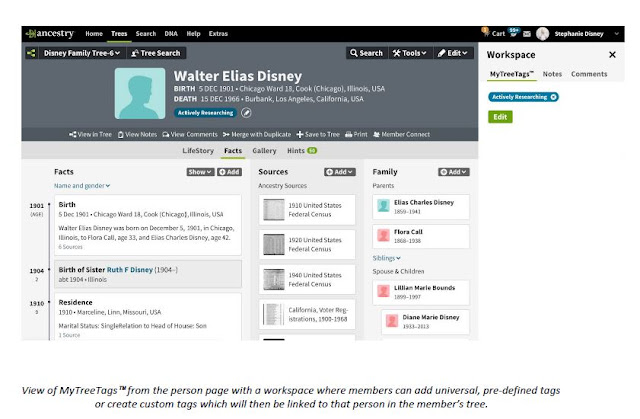Click the Print action
This screenshot has height=419, width=640.
click(356, 134)
